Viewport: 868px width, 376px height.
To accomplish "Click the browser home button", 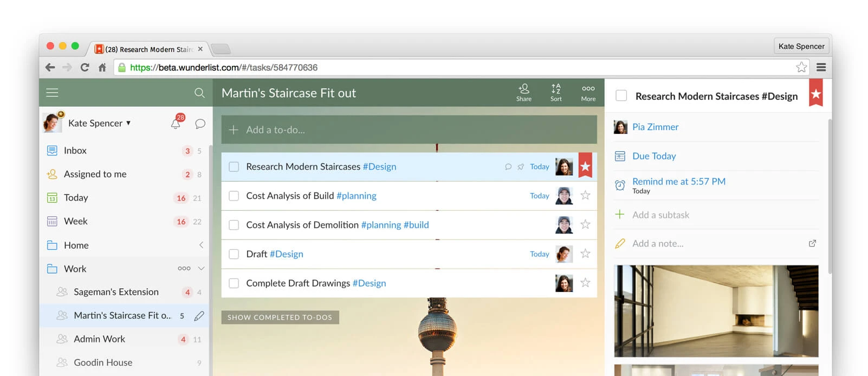I will (102, 67).
